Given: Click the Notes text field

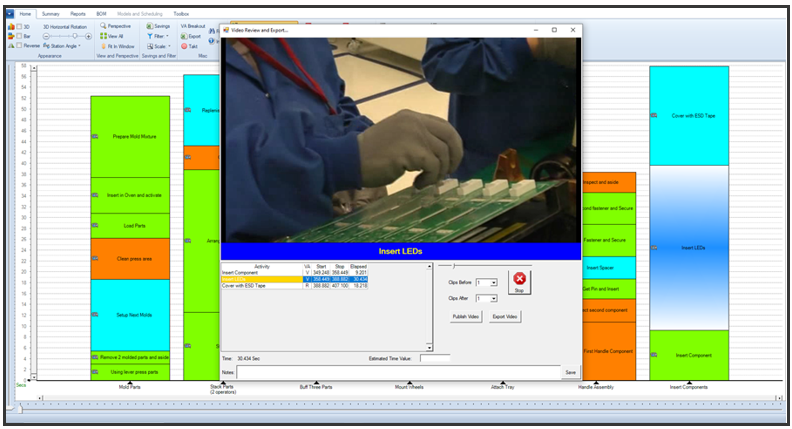Looking at the screenshot, I should point(398,372).
